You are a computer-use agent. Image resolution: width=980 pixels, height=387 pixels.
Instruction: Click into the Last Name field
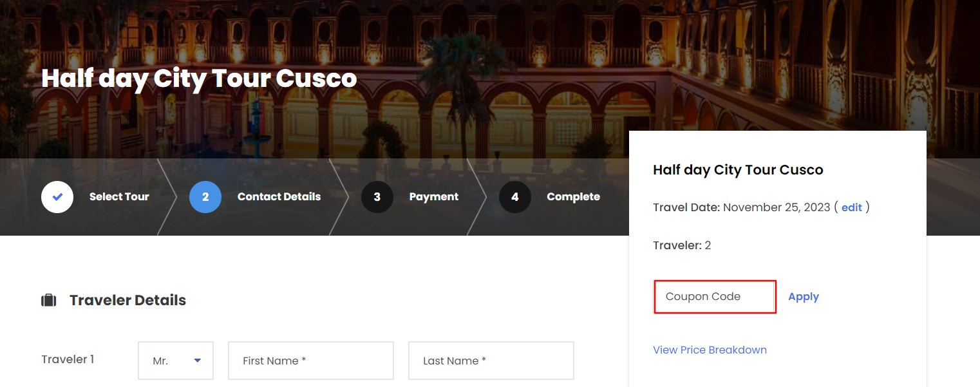pyautogui.click(x=491, y=361)
